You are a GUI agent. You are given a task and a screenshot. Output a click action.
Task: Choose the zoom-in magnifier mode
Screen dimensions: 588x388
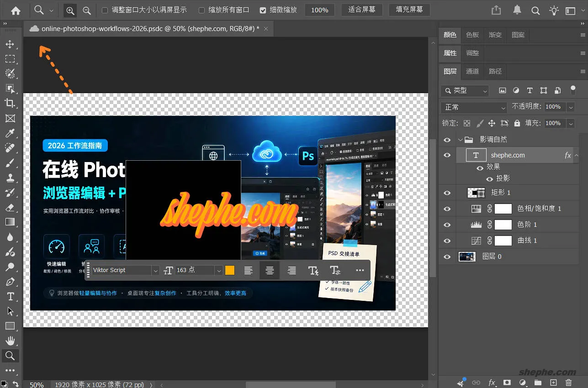click(70, 10)
